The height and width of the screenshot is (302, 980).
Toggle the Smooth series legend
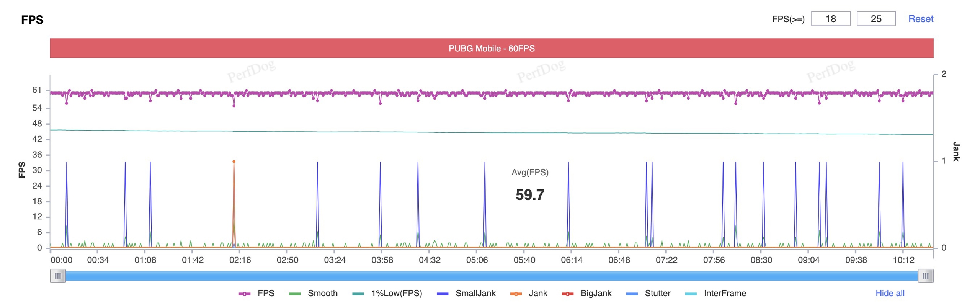pyautogui.click(x=313, y=293)
